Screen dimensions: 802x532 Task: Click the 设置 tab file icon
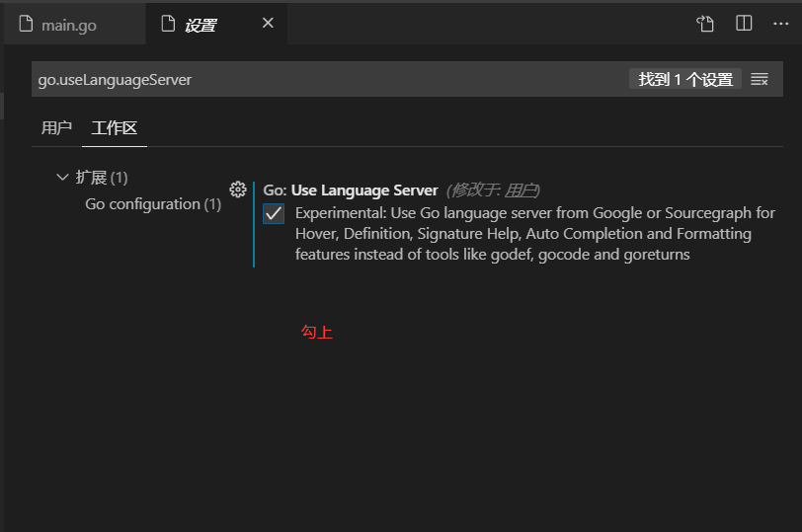[x=168, y=24]
